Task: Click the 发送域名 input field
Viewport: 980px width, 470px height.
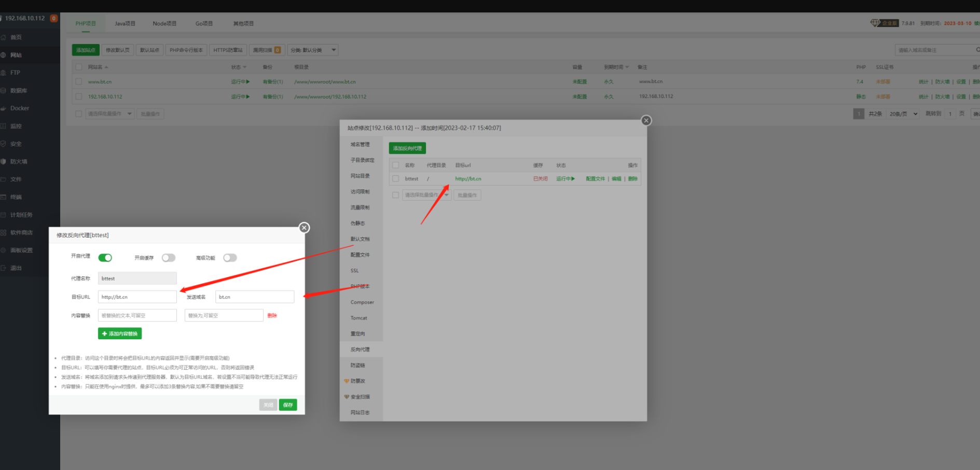Action: pyautogui.click(x=255, y=297)
